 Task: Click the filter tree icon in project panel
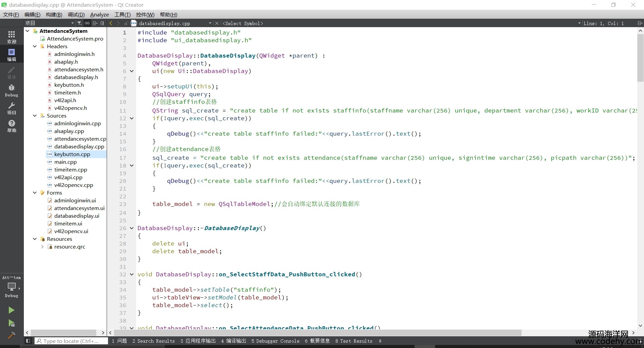[79, 23]
